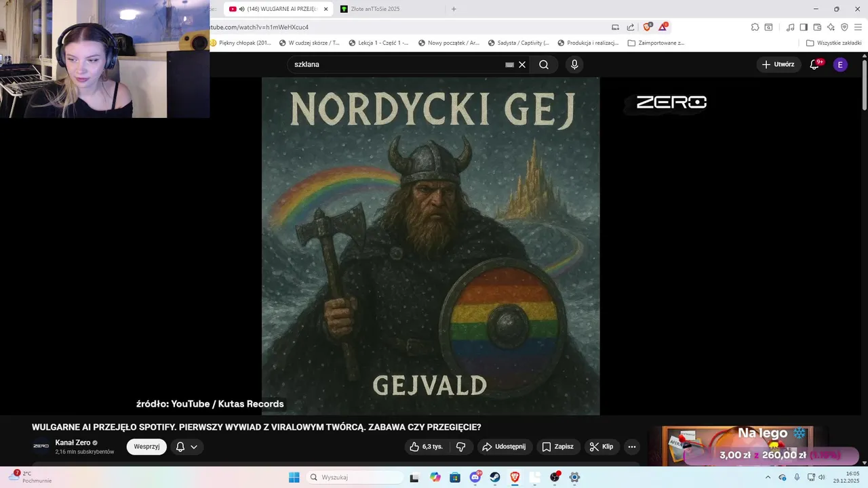Open the on-screen keyboard icon in search box
This screenshot has height=488, width=868.
coord(509,64)
